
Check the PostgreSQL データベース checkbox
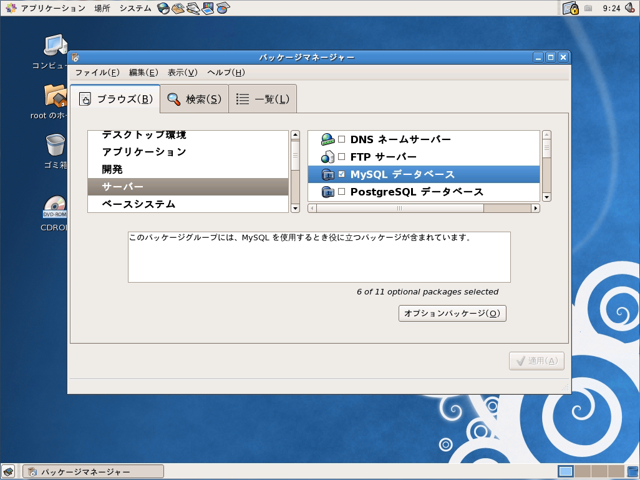click(x=342, y=191)
